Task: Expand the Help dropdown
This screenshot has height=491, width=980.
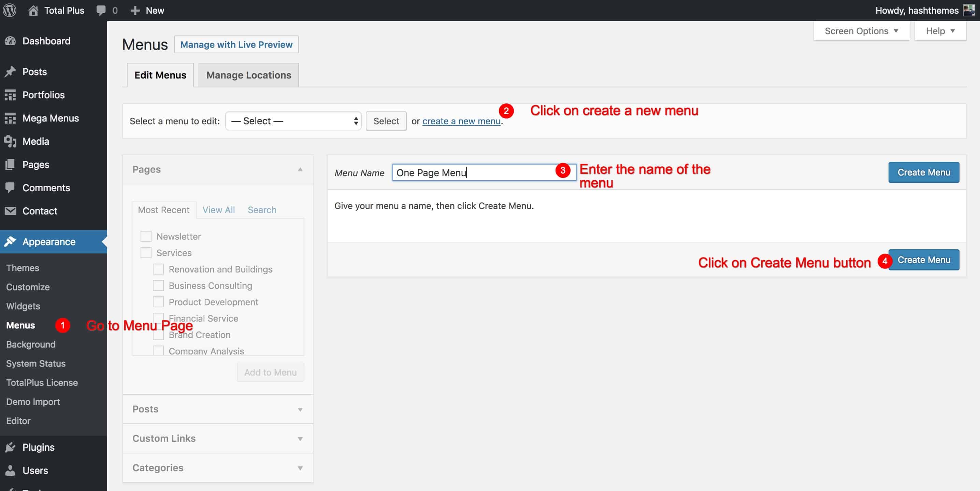Action: coord(940,31)
